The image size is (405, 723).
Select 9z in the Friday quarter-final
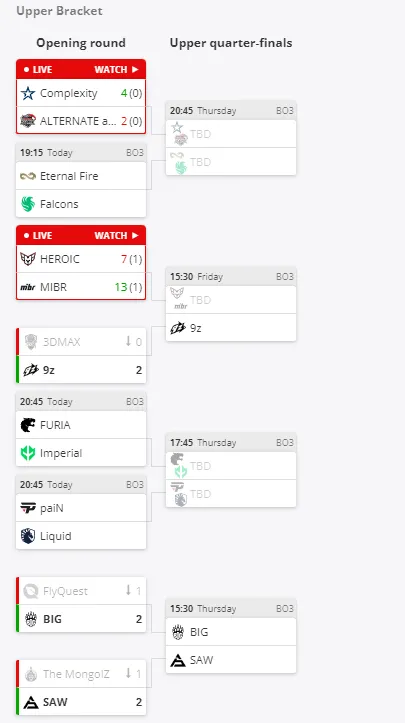coord(231,328)
